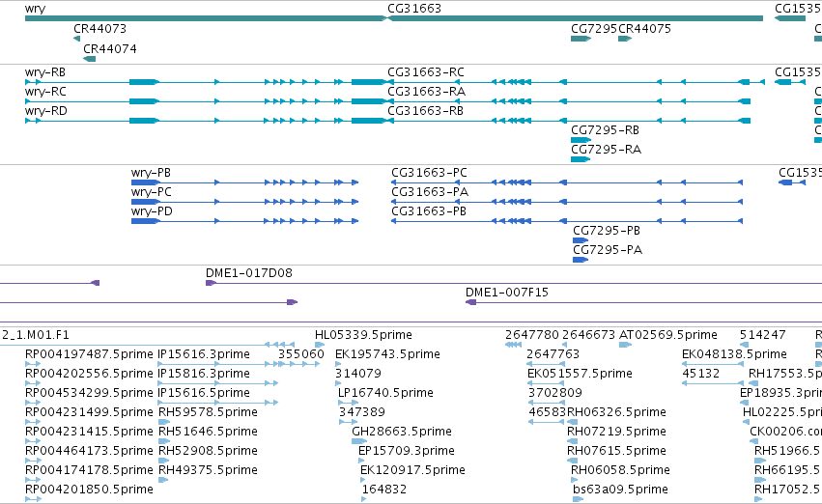Click feature 2646673
This screenshot has height=504, width=822.
[x=588, y=335]
